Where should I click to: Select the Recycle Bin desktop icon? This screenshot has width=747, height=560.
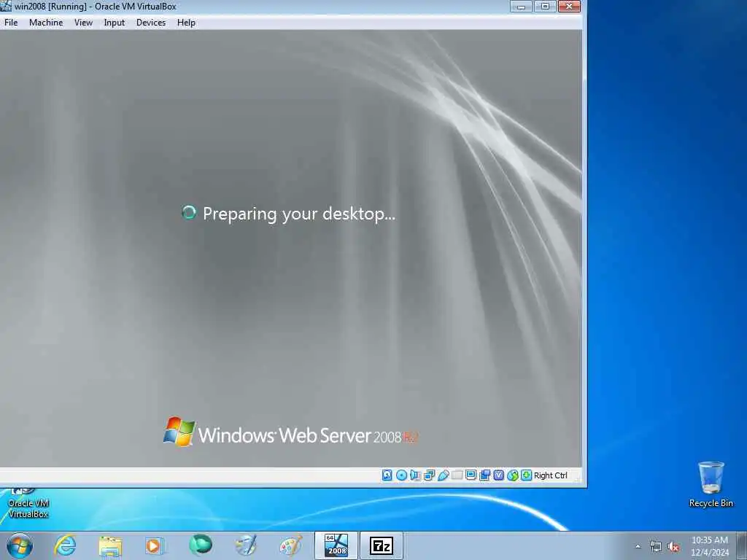pyautogui.click(x=711, y=484)
